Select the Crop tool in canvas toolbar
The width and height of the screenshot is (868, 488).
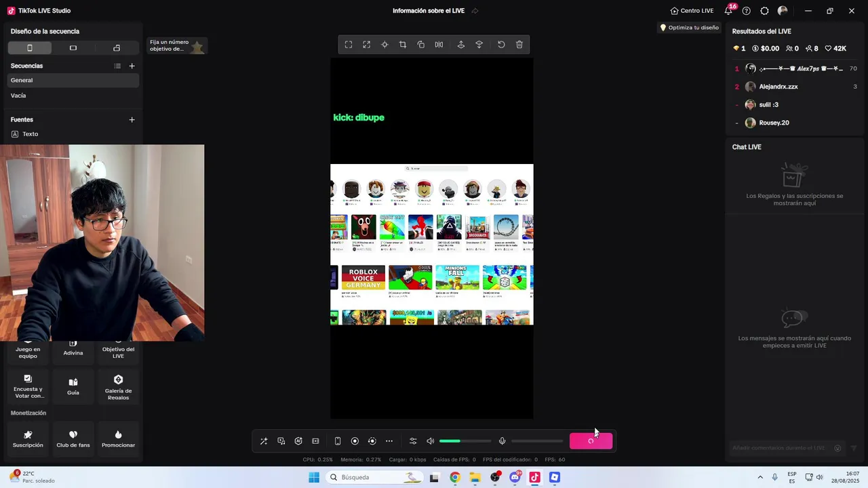pos(403,45)
